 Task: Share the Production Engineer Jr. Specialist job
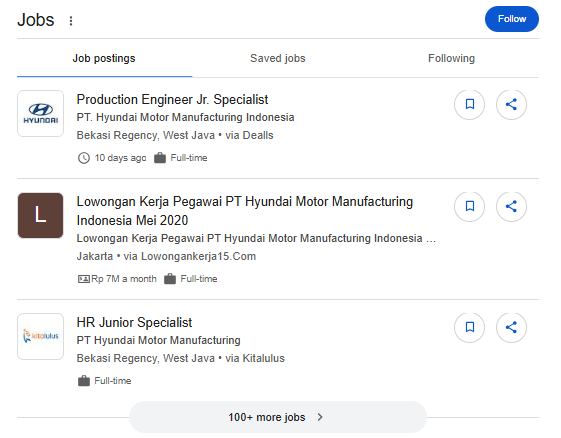(x=511, y=104)
